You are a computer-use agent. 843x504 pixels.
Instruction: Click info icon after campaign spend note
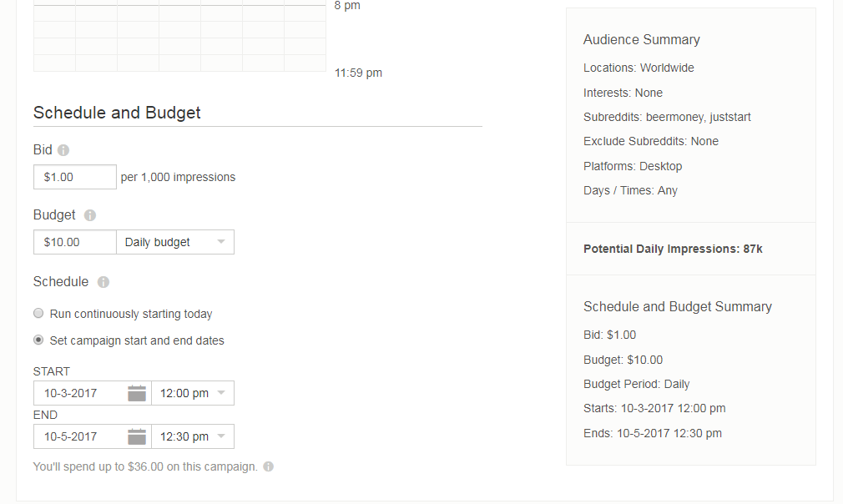[268, 466]
